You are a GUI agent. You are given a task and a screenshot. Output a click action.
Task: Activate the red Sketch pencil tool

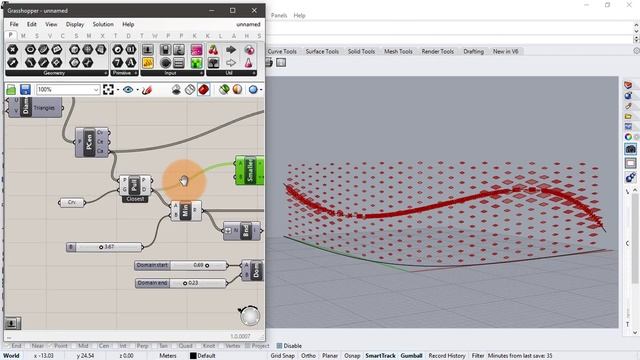(147, 89)
